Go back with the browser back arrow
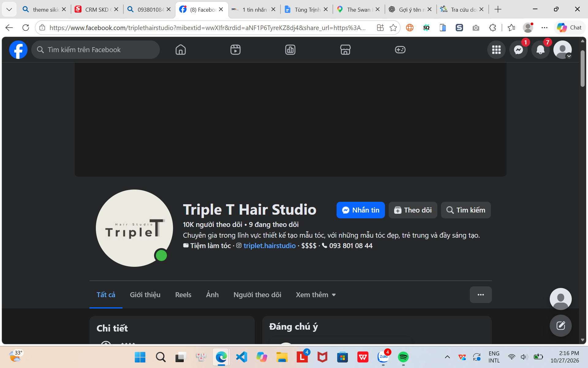This screenshot has height=368, width=588. (x=9, y=28)
